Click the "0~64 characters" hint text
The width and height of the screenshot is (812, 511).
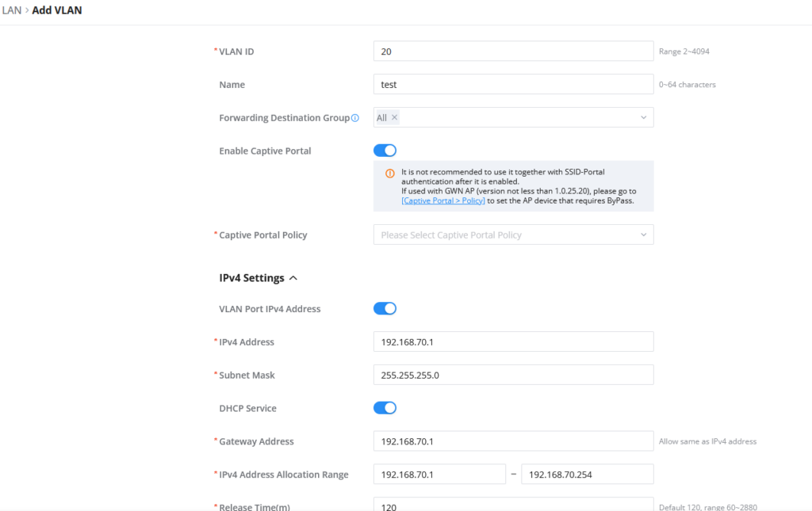(688, 85)
